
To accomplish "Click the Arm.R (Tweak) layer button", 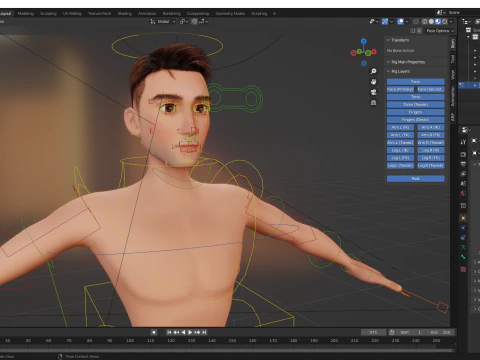I will pos(431,143).
